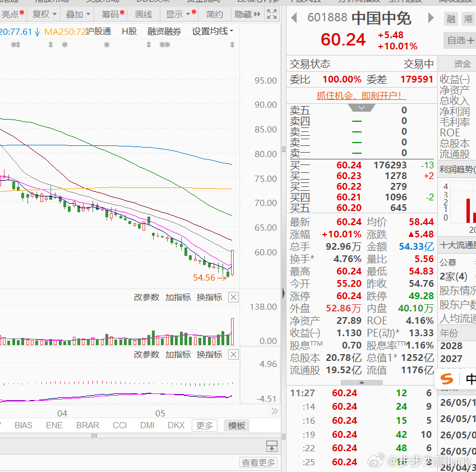Screen dimensions: 476x472
Task: Open the 复权 dropdown
Action: [44, 14]
